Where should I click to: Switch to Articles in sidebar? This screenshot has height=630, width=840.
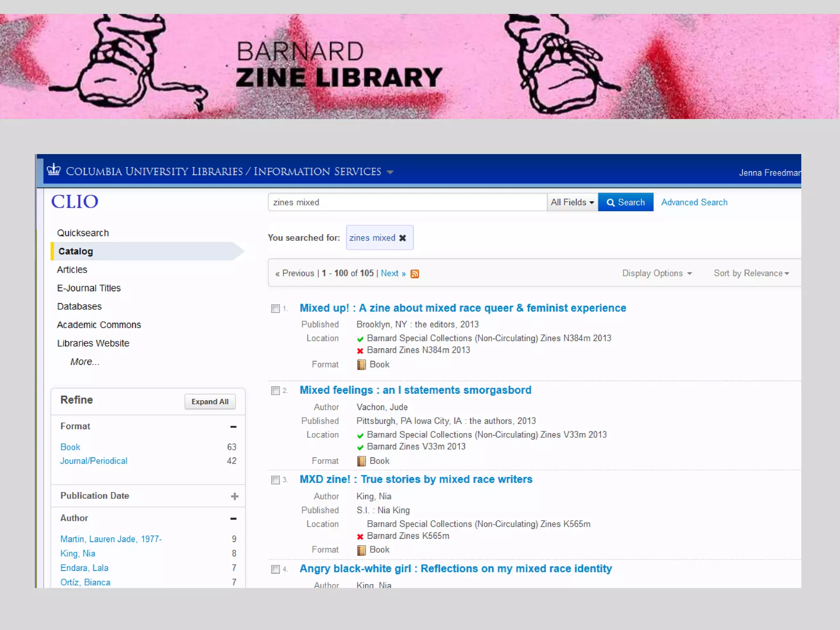point(72,269)
